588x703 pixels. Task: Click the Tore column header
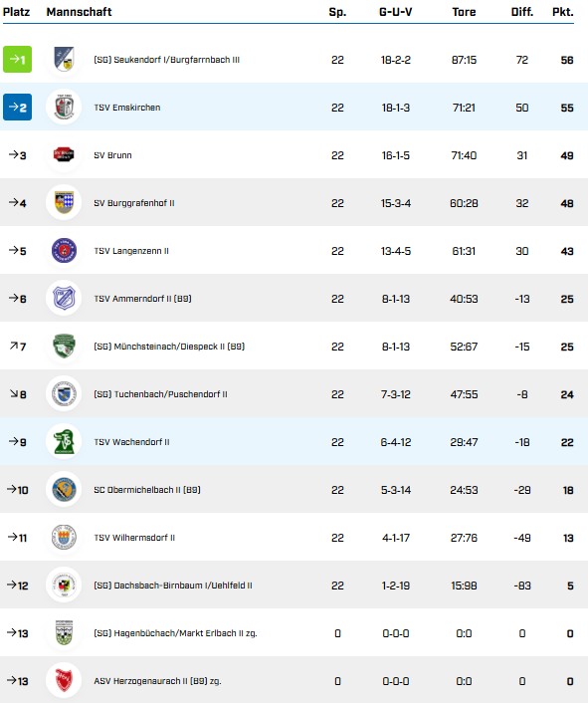(464, 12)
